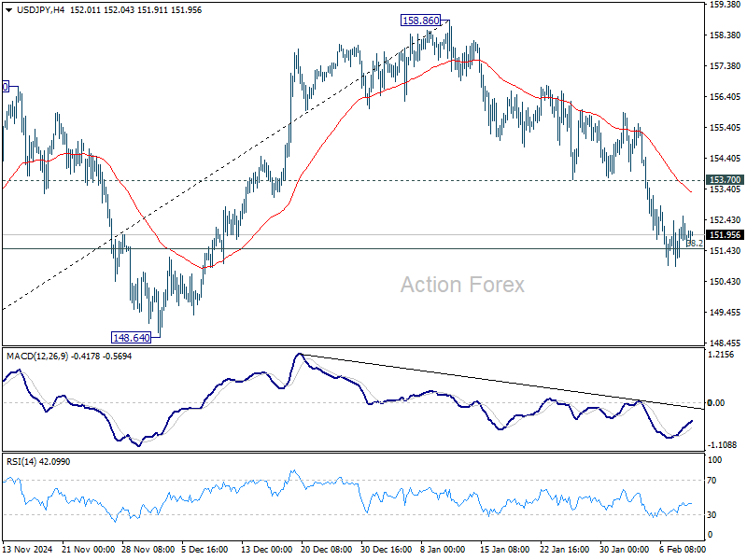
Task: Click the 155.405 price scale value
Action: click(726, 128)
